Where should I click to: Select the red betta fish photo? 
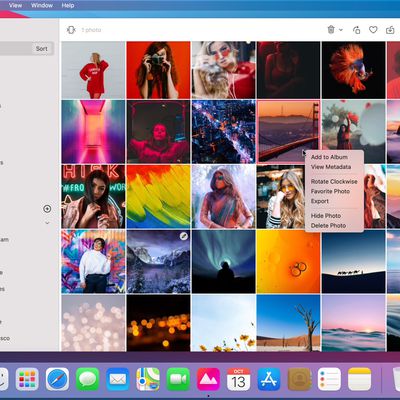pyautogui.click(x=354, y=70)
